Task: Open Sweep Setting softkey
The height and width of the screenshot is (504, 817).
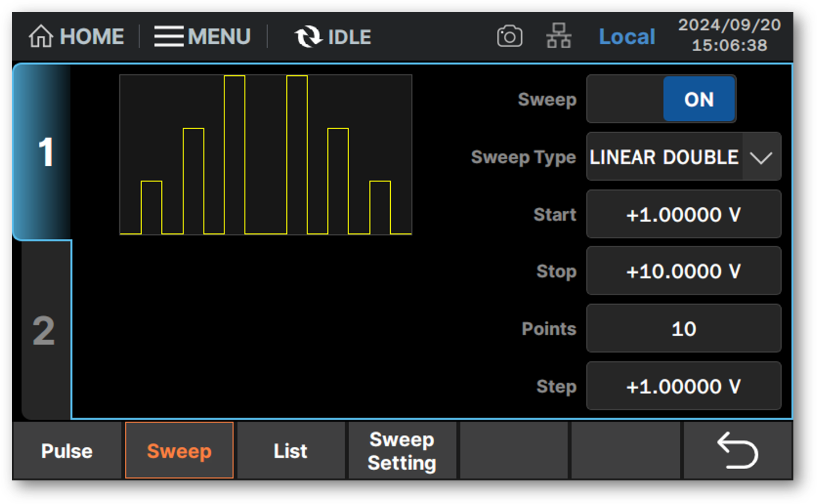Action: tap(402, 451)
